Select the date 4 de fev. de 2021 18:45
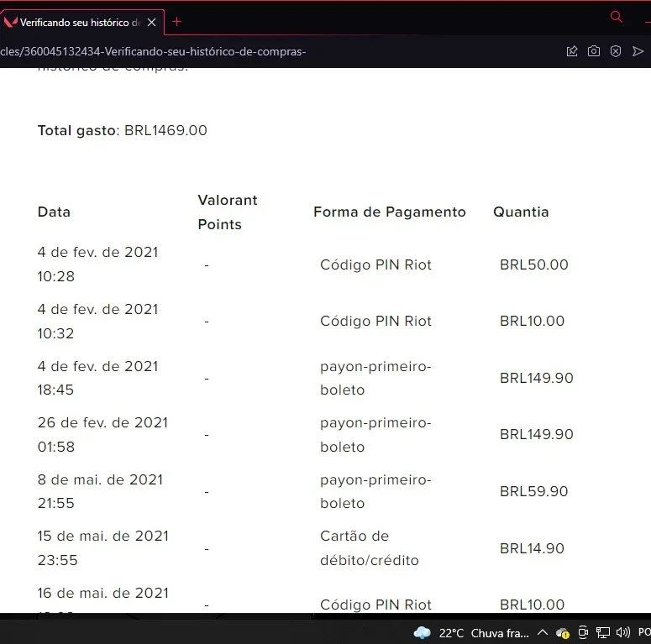 97,378
